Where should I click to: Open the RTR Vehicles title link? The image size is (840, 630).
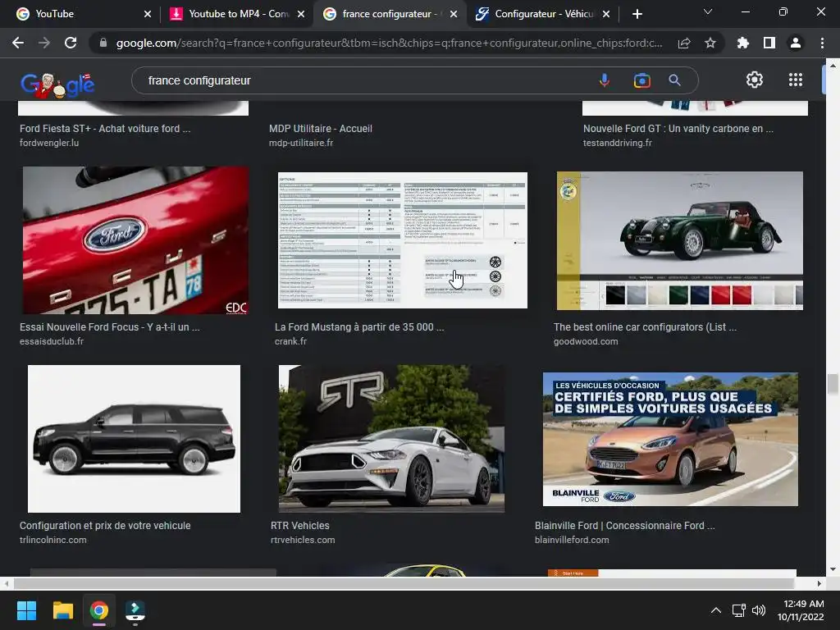point(300,526)
